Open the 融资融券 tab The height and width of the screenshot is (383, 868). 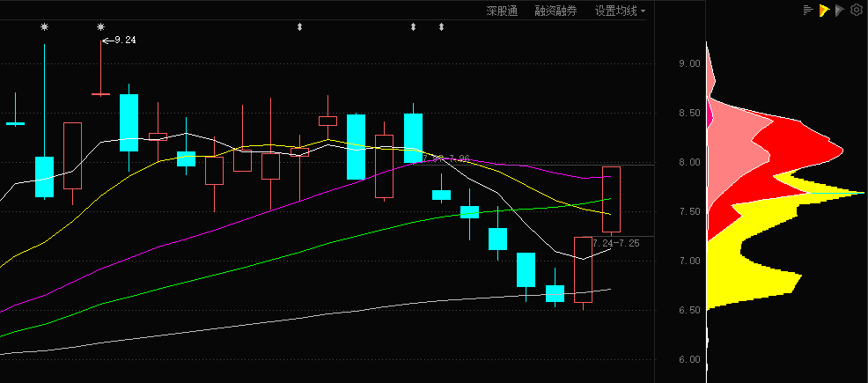point(555,11)
